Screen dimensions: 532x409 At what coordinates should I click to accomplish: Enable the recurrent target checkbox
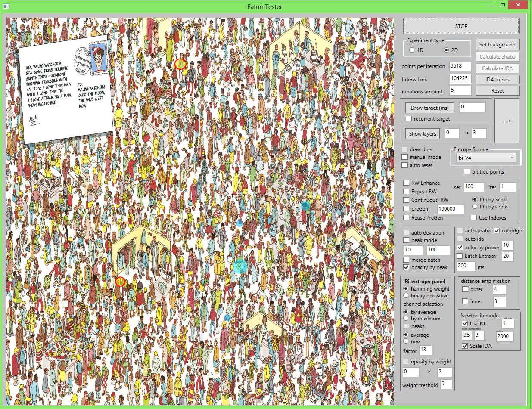point(409,119)
